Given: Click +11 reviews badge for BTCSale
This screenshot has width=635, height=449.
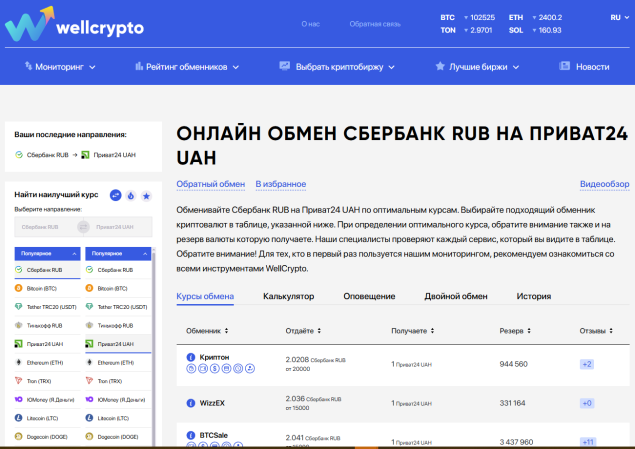Looking at the screenshot, I should [588, 442].
